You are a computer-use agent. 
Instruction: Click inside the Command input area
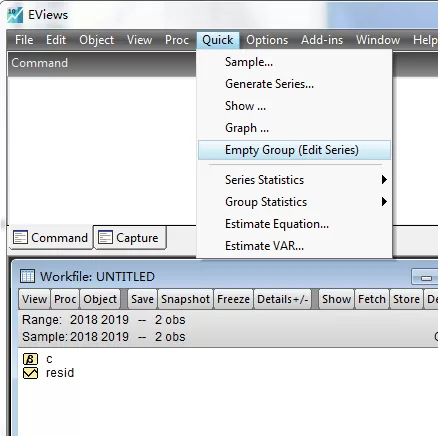coord(102,150)
